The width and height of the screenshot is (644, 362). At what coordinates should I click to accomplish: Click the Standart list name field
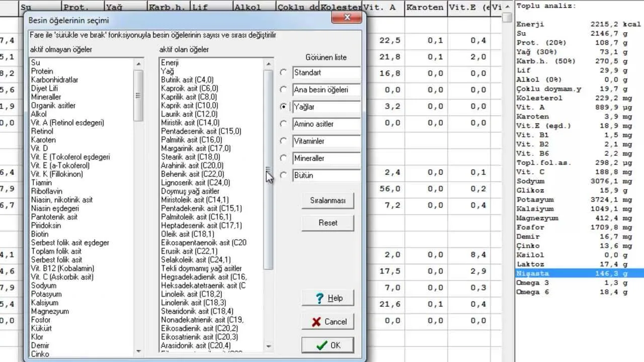click(x=327, y=72)
